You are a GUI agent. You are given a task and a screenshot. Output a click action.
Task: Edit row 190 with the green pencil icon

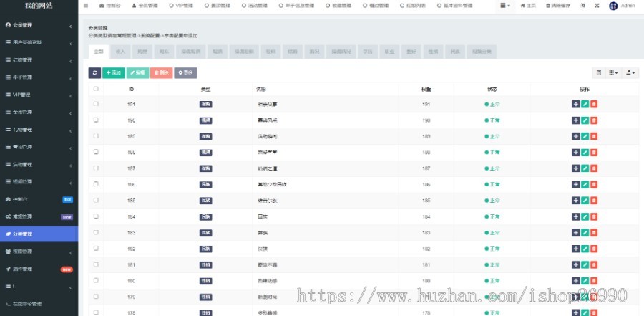click(x=585, y=120)
